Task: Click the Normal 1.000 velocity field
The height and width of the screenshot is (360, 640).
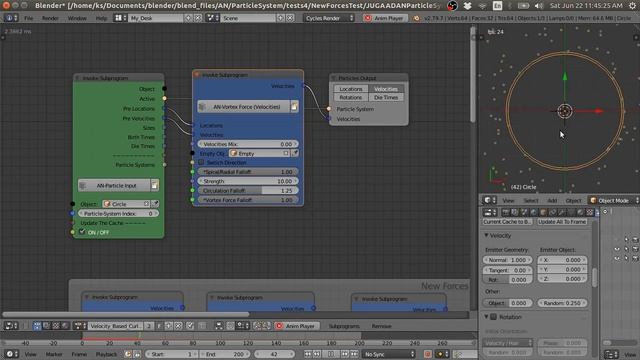Action: pos(507,260)
